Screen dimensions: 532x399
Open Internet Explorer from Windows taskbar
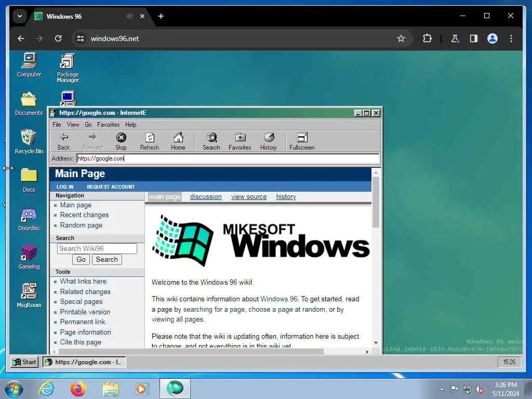pos(46,389)
